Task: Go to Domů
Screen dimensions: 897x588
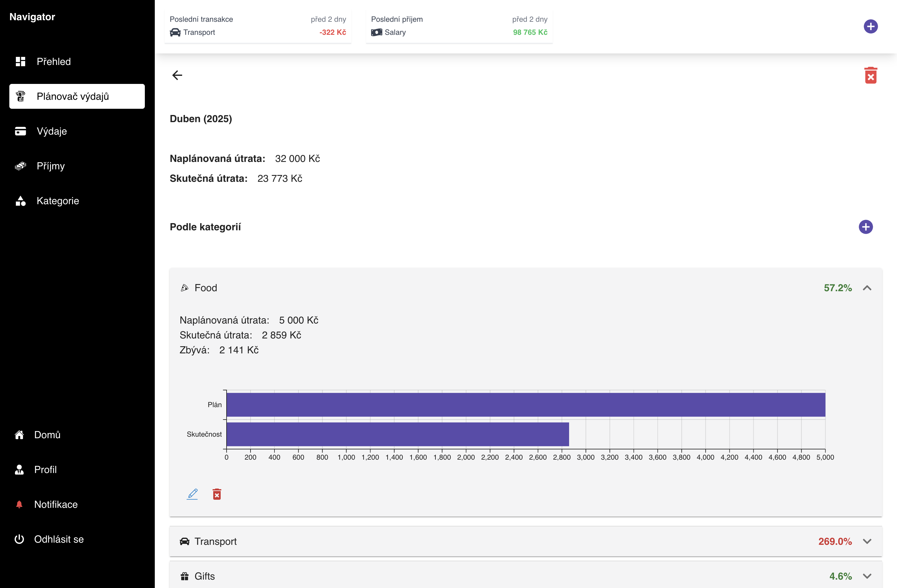Action: 47,434
